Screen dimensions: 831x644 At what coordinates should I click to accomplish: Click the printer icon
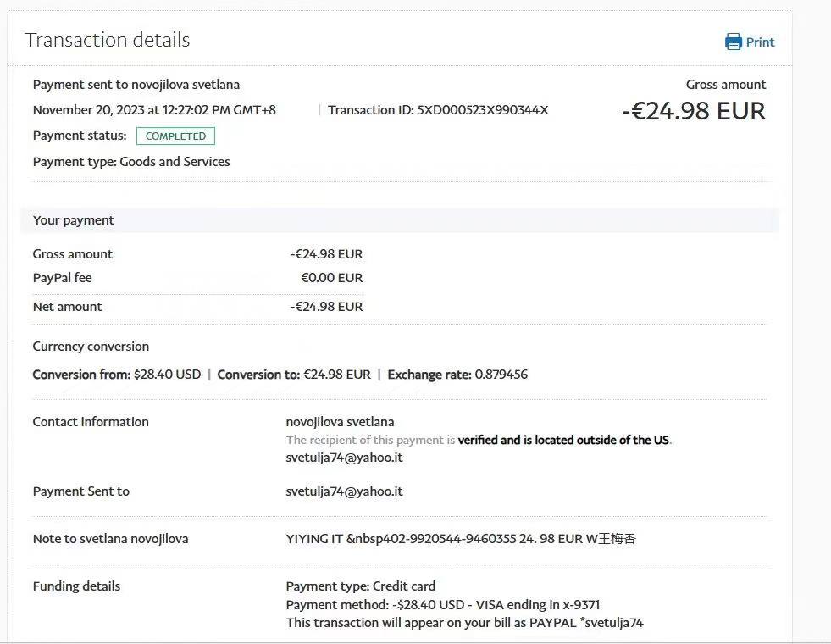pos(733,42)
